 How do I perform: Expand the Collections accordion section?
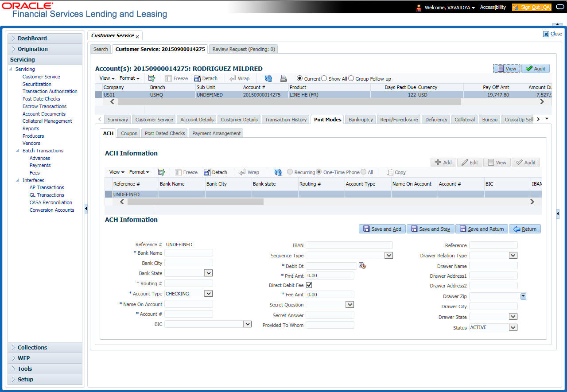coord(45,348)
